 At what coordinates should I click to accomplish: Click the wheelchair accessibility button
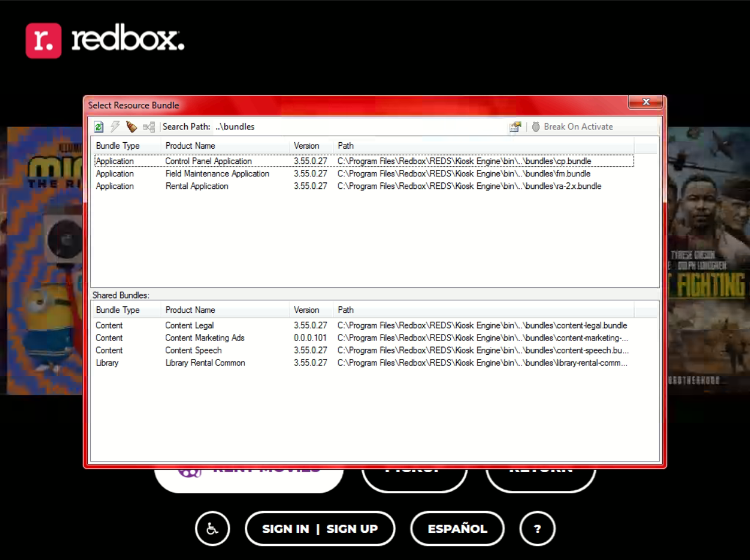(x=212, y=529)
